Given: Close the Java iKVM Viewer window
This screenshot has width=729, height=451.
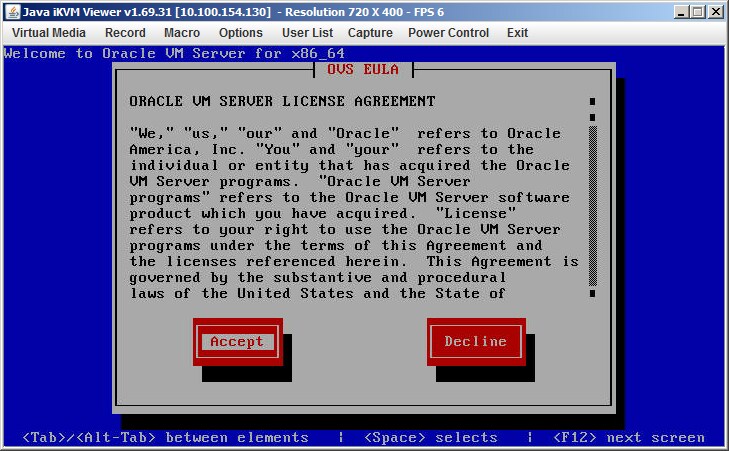Looking at the screenshot, I should click(715, 12).
